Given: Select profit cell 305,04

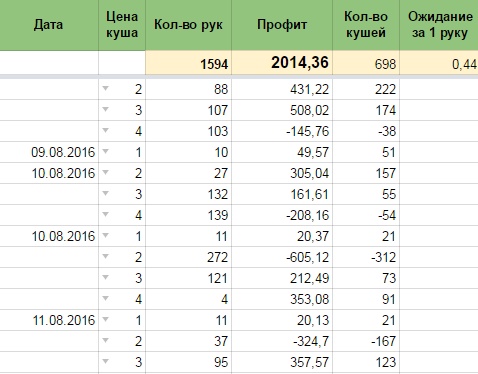Looking at the screenshot, I should point(282,173).
